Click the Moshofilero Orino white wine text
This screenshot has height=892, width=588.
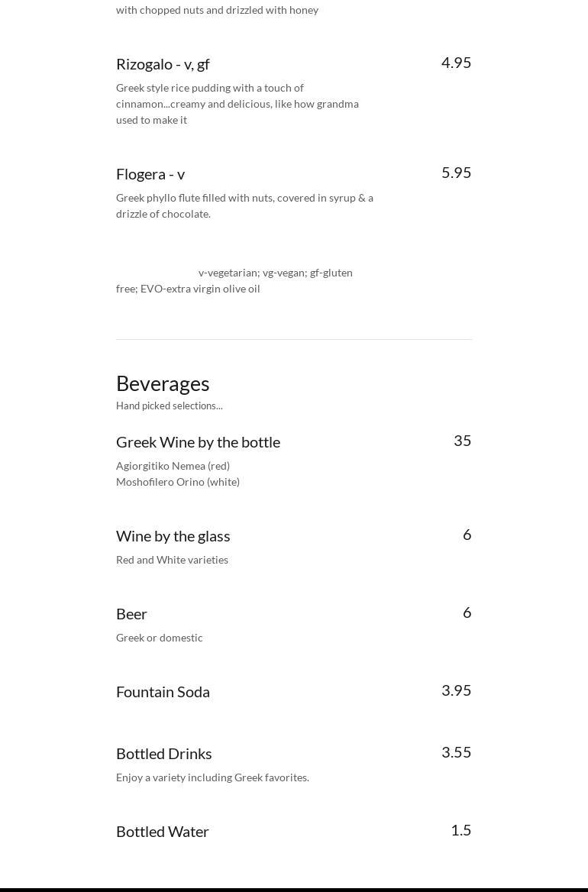click(178, 482)
